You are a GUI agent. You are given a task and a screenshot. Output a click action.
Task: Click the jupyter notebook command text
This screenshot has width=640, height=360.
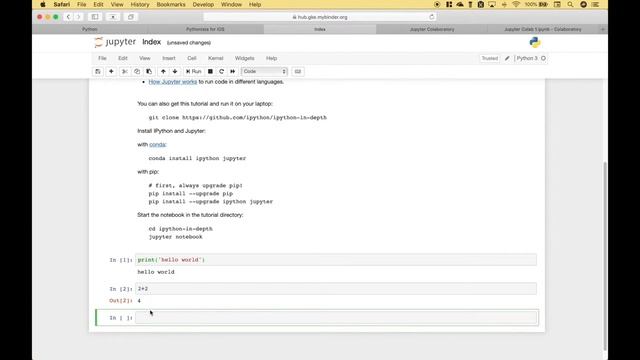click(x=176, y=237)
